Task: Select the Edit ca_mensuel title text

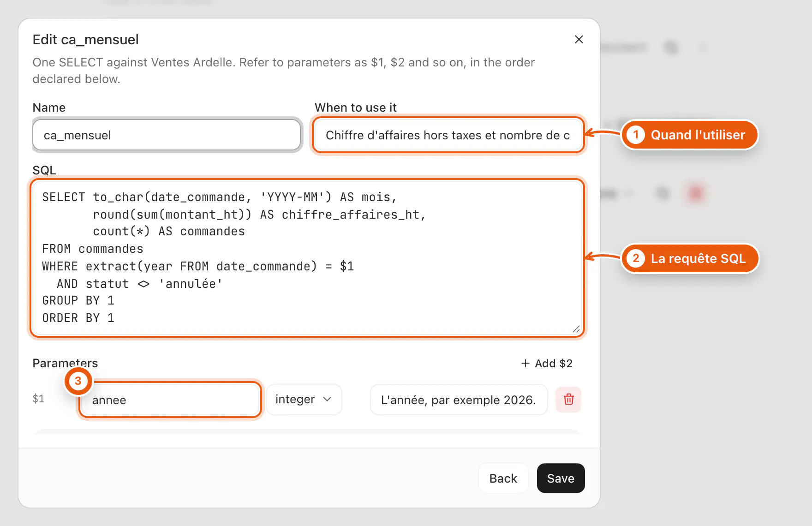Action: point(85,40)
